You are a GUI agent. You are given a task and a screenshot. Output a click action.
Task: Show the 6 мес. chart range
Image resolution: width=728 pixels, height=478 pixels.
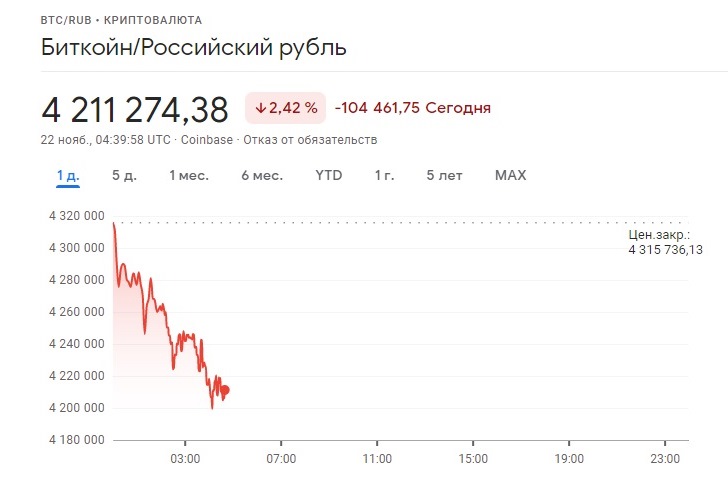262,175
